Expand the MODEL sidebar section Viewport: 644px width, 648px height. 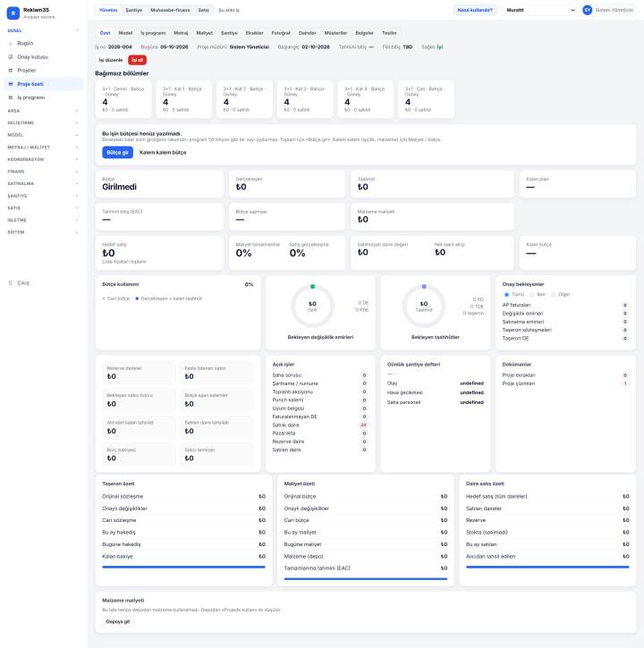pyautogui.click(x=43, y=135)
